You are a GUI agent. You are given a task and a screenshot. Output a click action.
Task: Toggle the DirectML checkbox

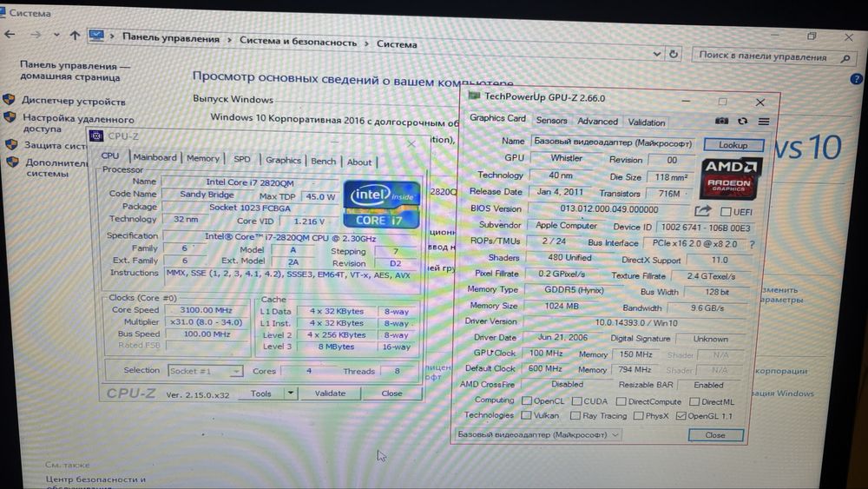694,401
